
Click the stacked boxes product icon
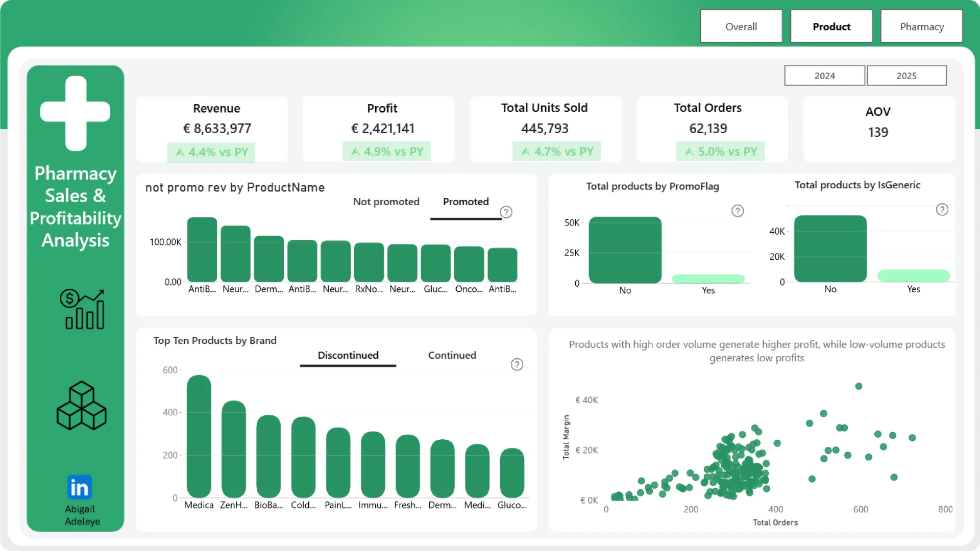(x=82, y=406)
